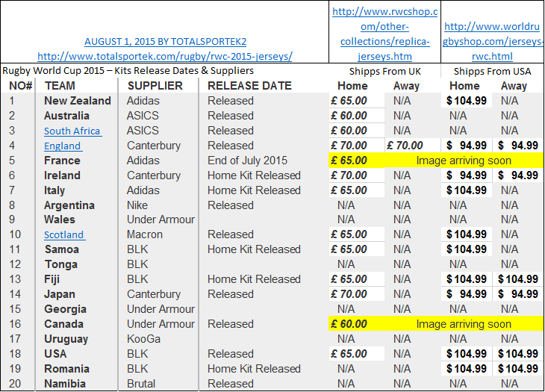Select France's highlighted £ 65.00 price

tap(349, 161)
